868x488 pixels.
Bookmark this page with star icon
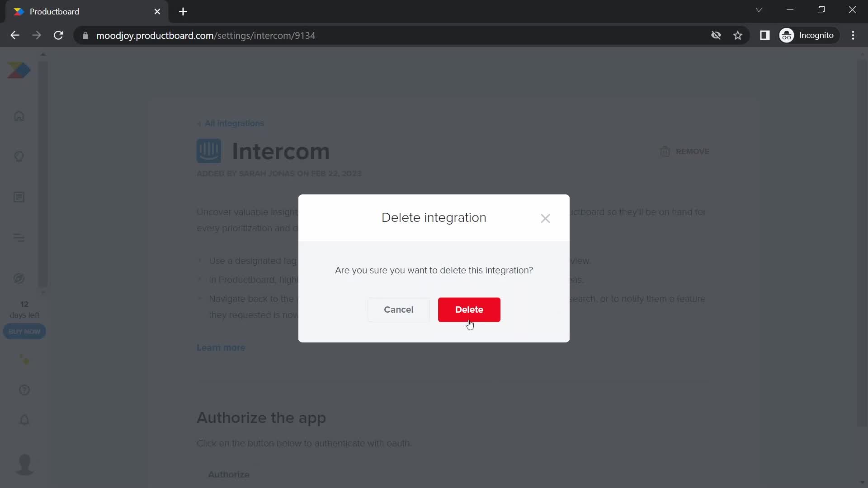pos(738,35)
